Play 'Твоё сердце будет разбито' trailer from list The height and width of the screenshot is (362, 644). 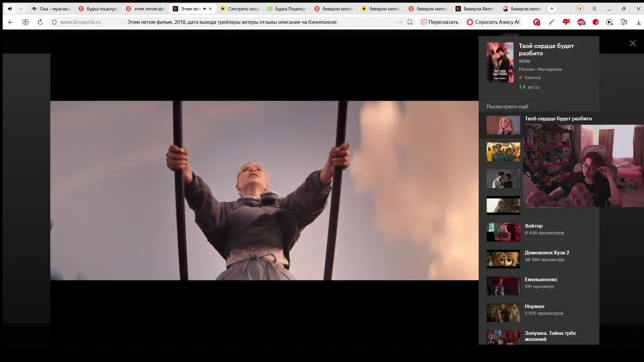pyautogui.click(x=503, y=125)
